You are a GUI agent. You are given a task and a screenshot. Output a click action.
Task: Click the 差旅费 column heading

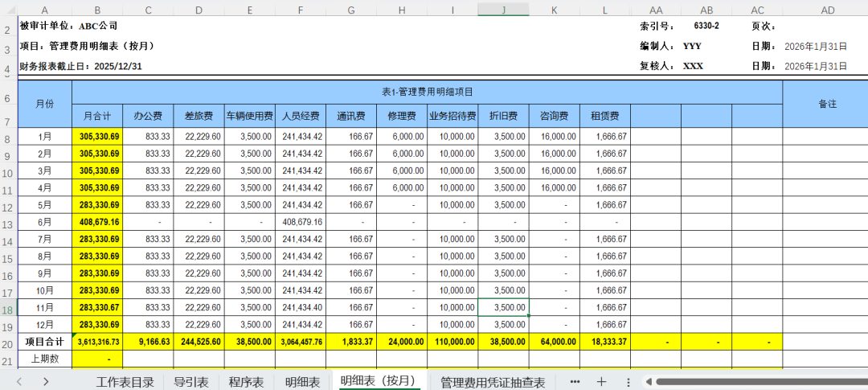pos(199,116)
